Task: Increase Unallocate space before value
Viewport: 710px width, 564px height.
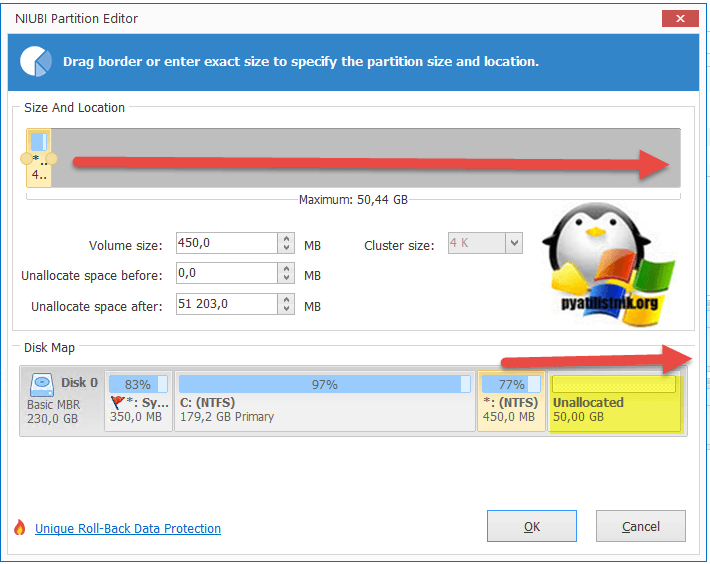Action: click(286, 268)
